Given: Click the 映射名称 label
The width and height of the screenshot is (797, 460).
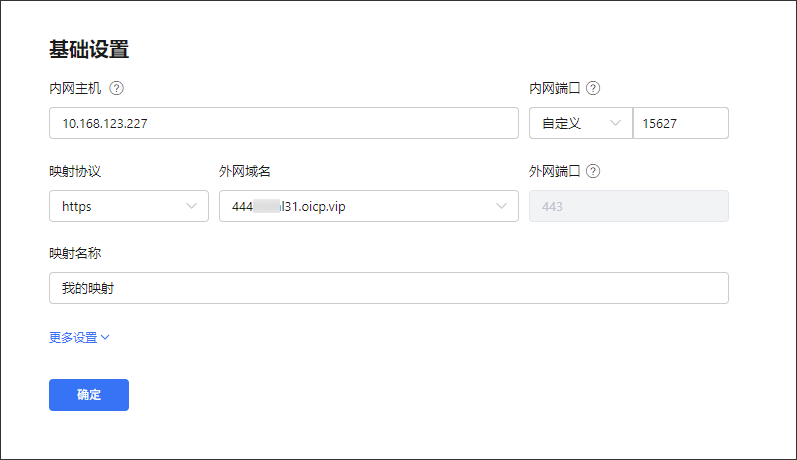Looking at the screenshot, I should 75,253.
